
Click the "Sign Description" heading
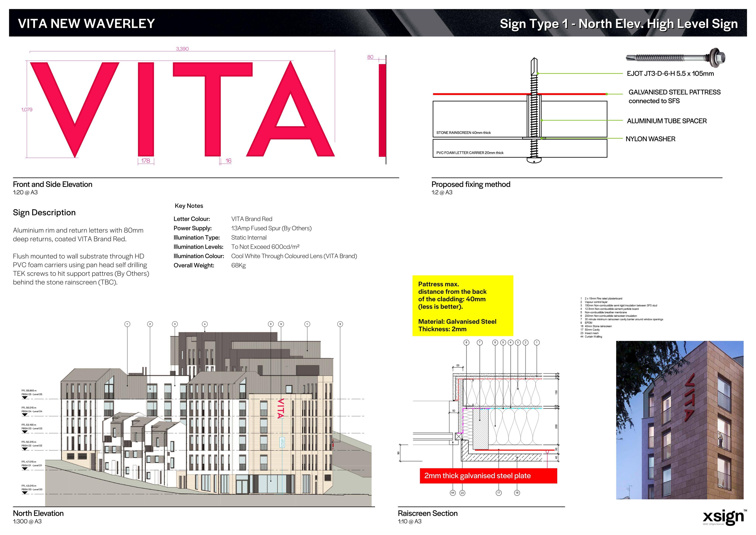(x=44, y=213)
